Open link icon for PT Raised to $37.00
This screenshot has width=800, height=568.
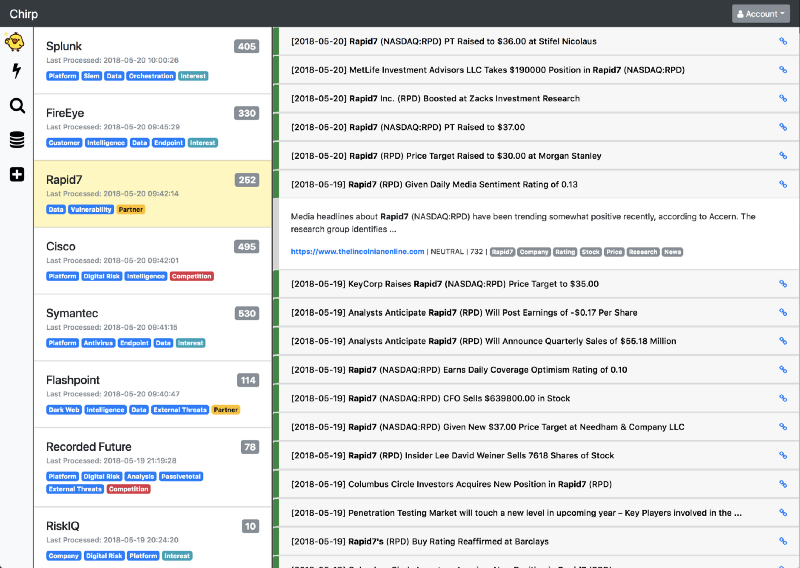pos(783,127)
